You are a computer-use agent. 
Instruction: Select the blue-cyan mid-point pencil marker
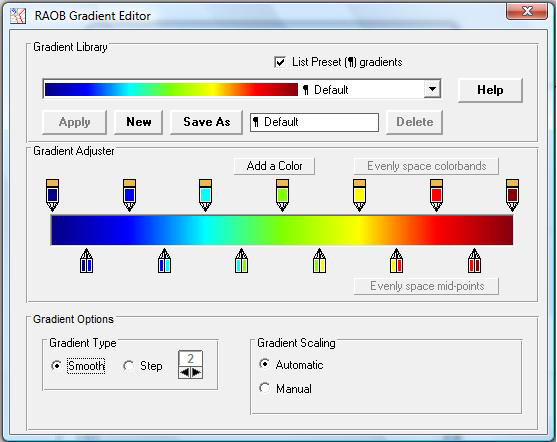[x=164, y=261]
